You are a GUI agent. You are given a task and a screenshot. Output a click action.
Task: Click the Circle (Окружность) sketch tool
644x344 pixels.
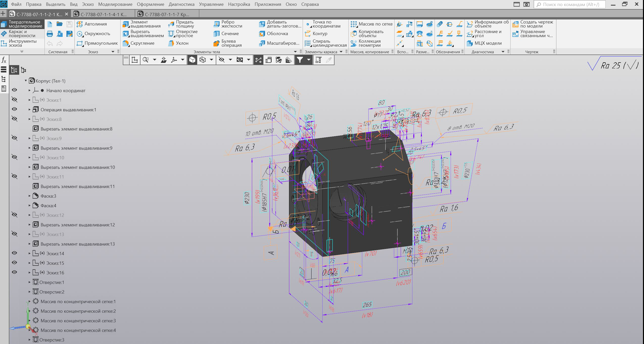(80, 34)
